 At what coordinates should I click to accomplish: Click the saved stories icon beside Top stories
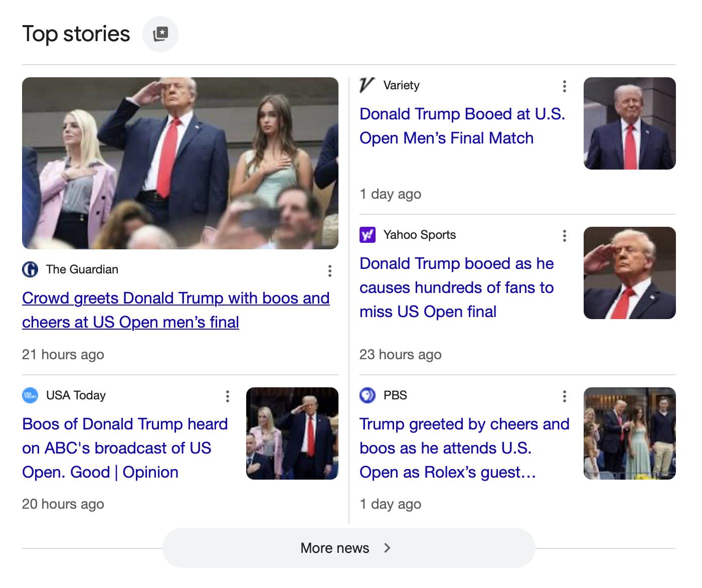pos(160,34)
